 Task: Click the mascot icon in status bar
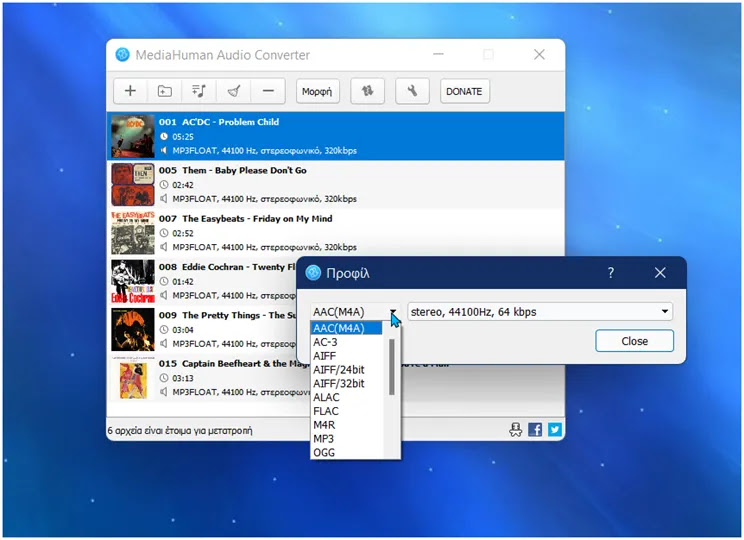515,430
